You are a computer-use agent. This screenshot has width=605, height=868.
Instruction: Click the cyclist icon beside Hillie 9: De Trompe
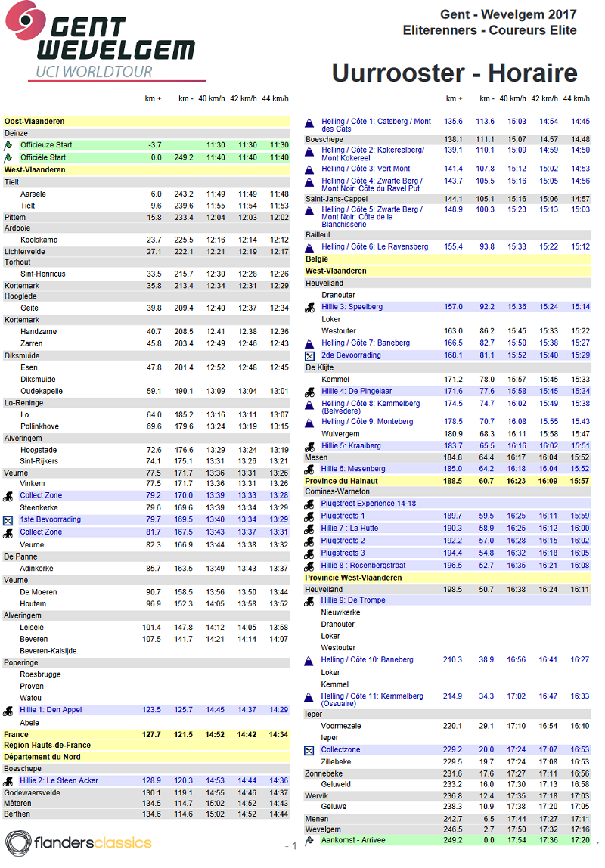pyautogui.click(x=309, y=601)
